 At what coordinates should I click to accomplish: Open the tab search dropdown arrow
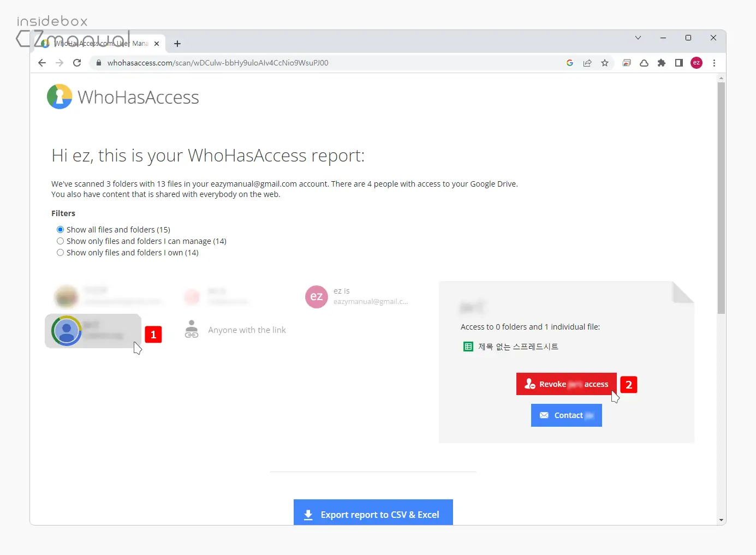[638, 38]
